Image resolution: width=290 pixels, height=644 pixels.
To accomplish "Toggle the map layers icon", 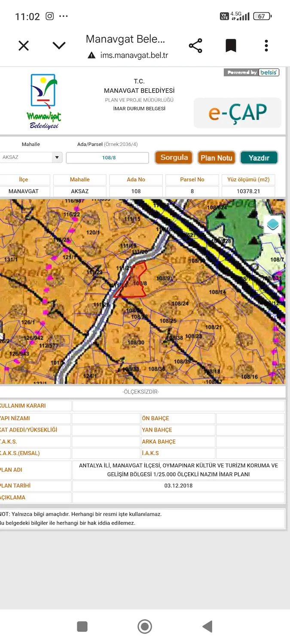I will coord(272,225).
